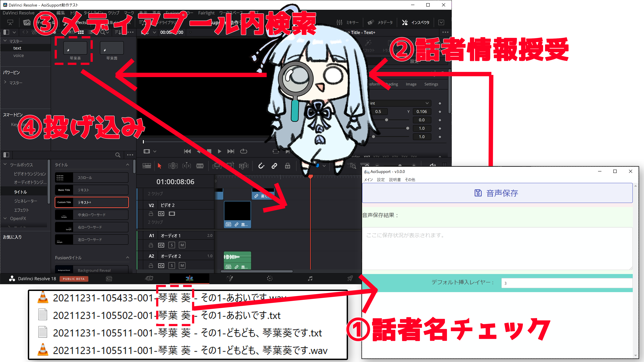Open the その他 menu in AoiSupport

tap(410, 180)
